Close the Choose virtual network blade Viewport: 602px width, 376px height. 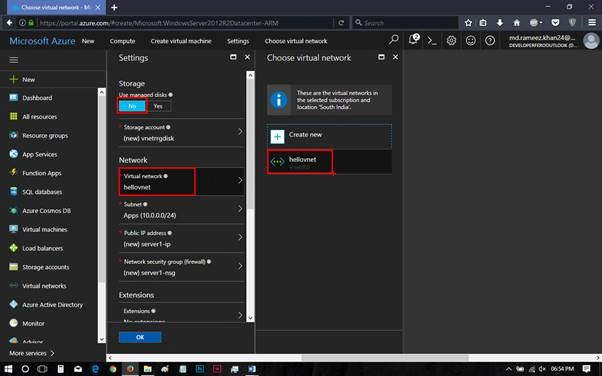395,57
